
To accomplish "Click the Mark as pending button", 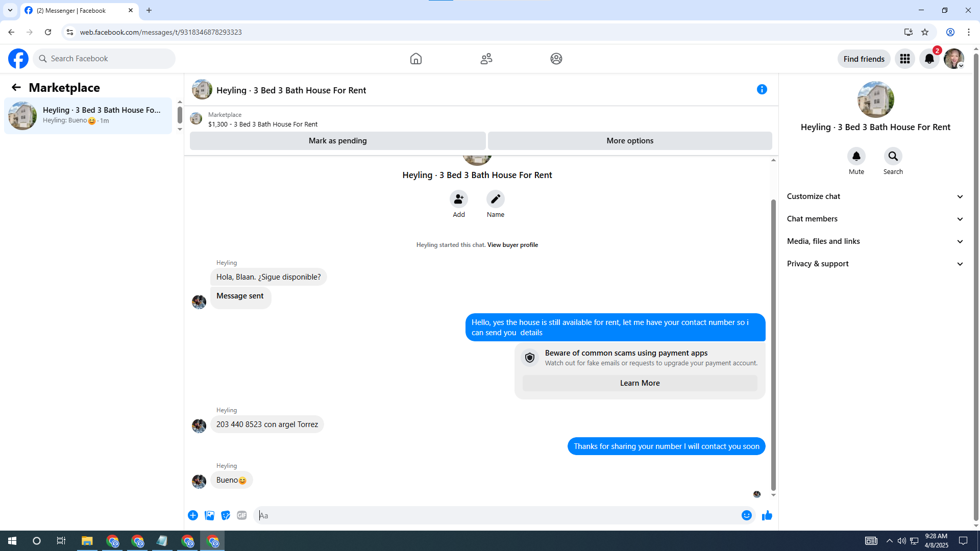I will click(x=337, y=141).
